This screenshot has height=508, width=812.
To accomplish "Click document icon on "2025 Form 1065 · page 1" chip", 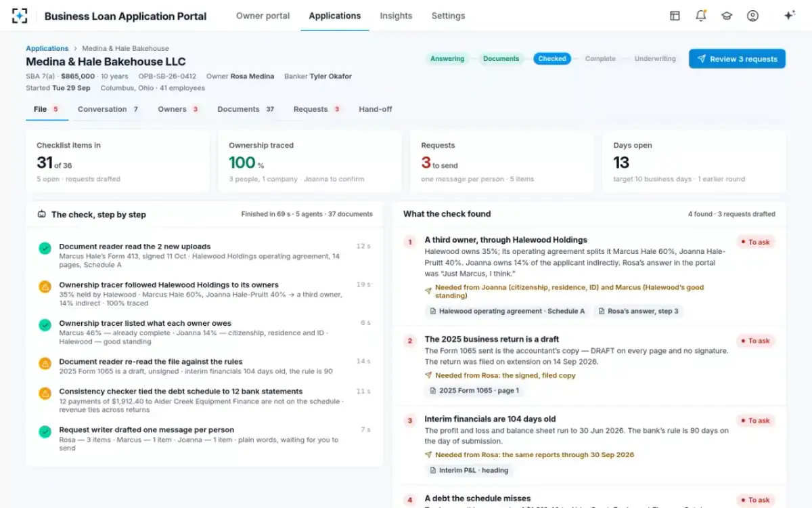I will tap(433, 391).
